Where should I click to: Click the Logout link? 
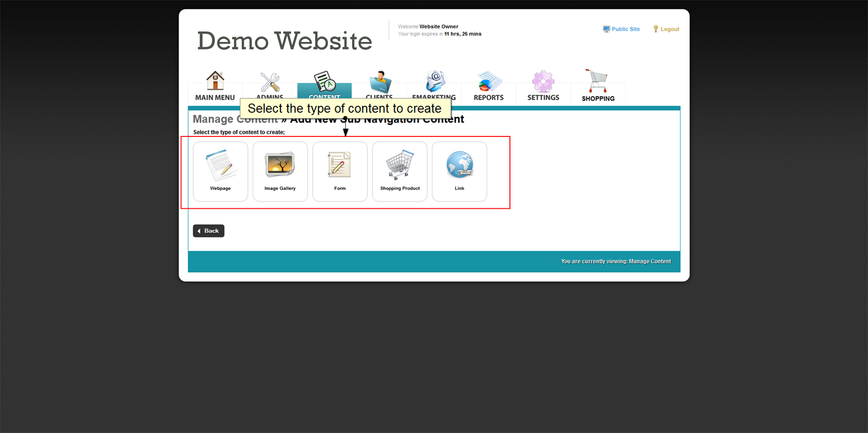[669, 29]
